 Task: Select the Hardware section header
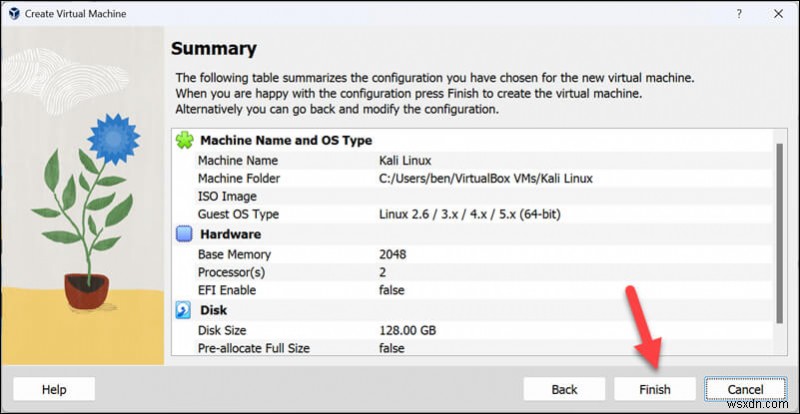(x=231, y=234)
